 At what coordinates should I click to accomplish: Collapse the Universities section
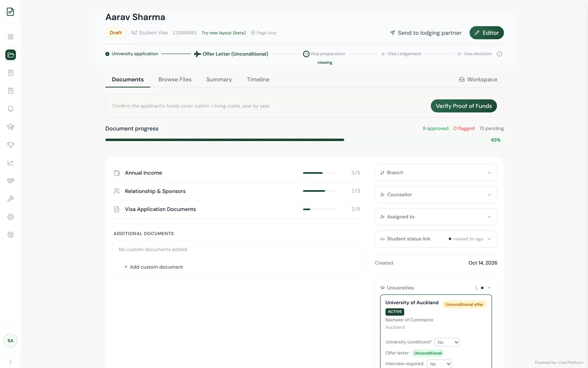point(489,288)
